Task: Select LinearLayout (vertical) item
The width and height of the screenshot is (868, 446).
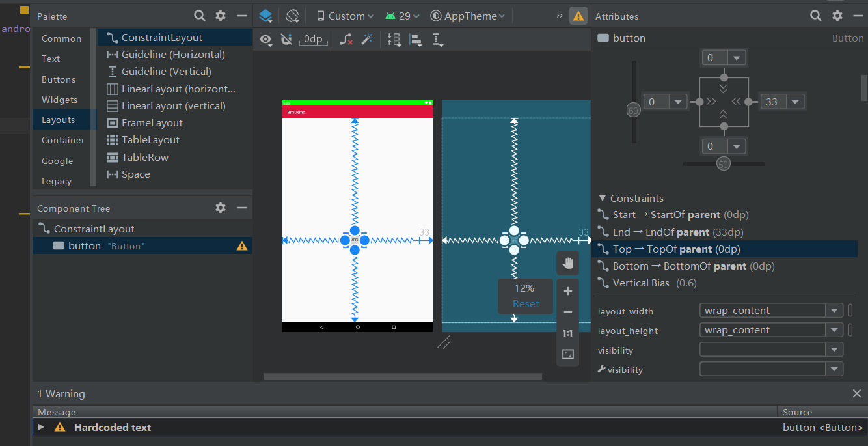Action: tap(174, 106)
